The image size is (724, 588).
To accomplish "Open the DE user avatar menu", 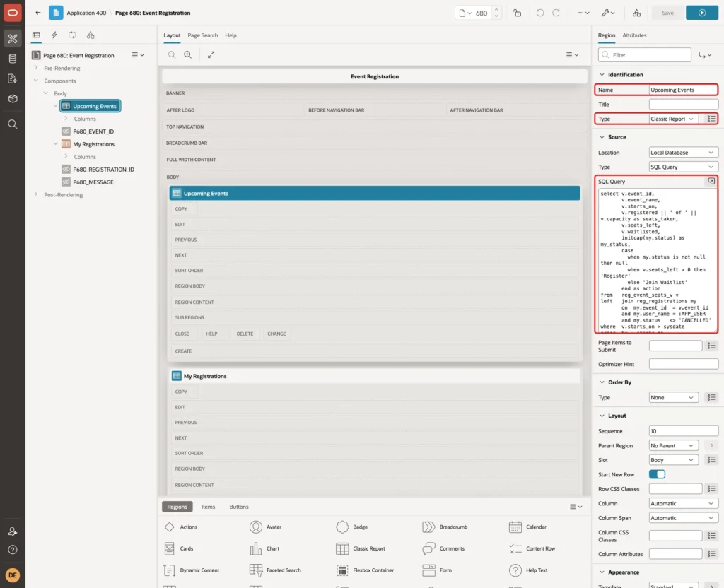I will click(x=13, y=575).
